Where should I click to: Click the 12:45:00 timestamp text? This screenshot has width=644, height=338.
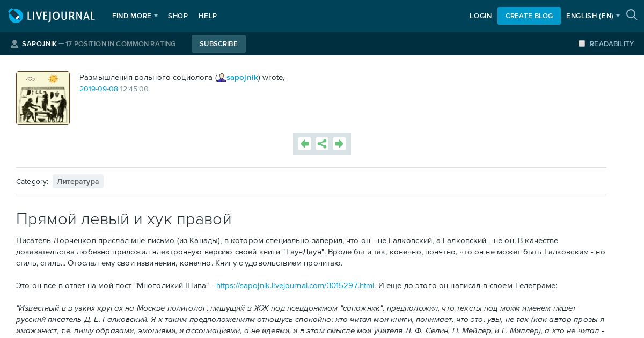(x=134, y=89)
